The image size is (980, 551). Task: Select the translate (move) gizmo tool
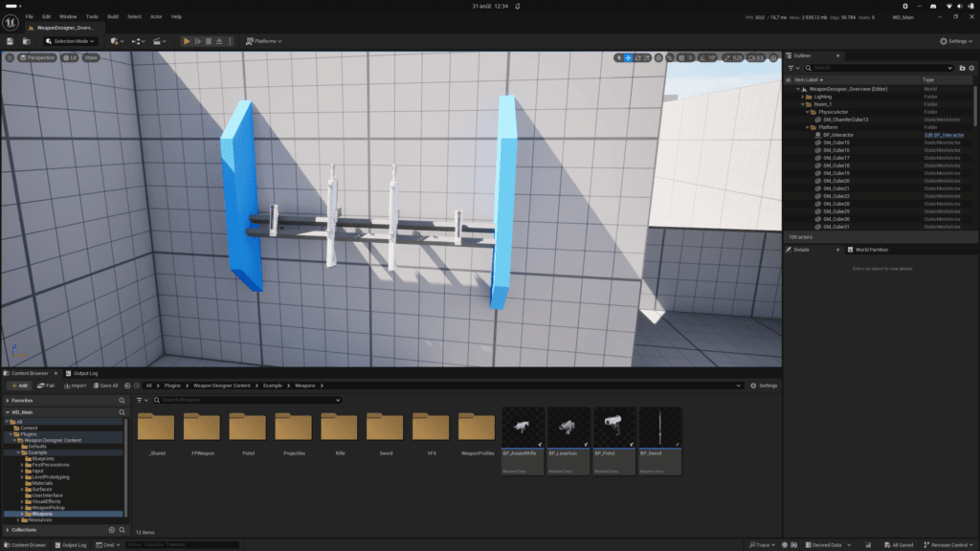coord(628,57)
